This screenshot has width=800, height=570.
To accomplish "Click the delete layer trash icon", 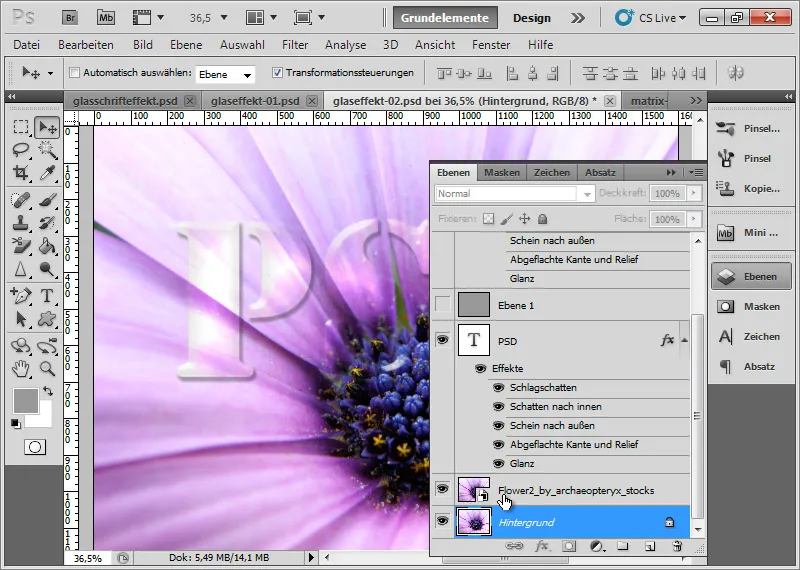I will coord(677,547).
